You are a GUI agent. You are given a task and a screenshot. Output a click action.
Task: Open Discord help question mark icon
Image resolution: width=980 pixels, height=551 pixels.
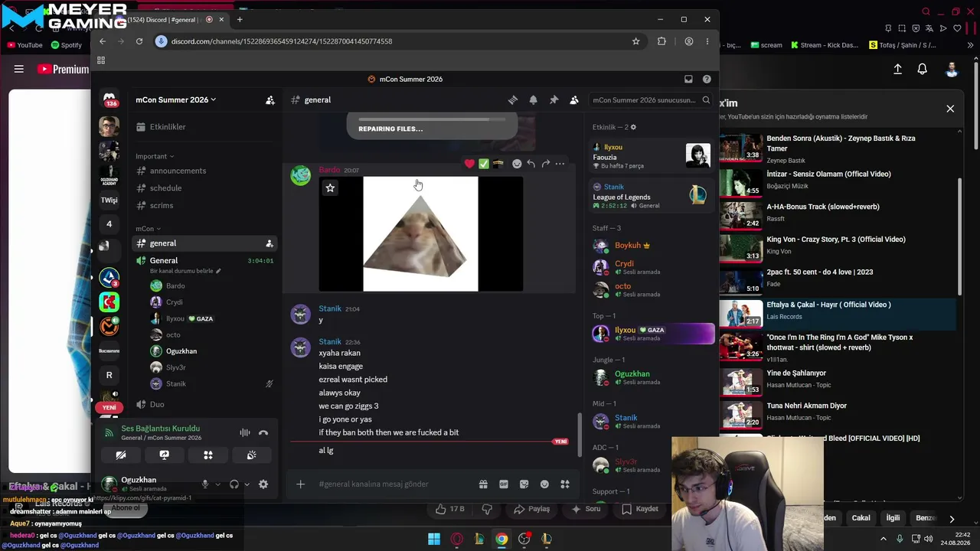(x=707, y=79)
